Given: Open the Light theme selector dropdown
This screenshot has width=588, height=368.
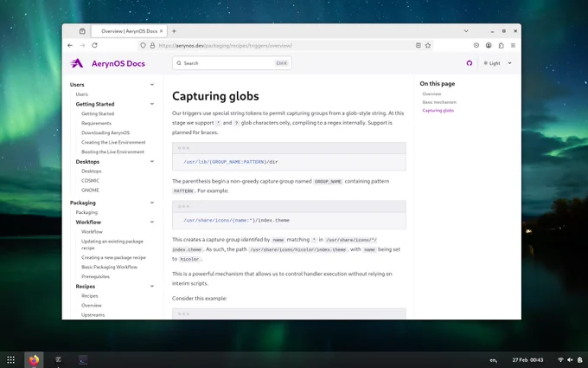Looking at the screenshot, I should (x=497, y=63).
